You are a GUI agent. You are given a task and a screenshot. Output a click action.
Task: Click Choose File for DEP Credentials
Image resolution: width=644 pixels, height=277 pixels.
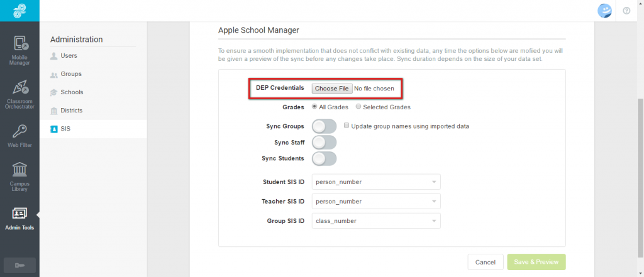[332, 89]
